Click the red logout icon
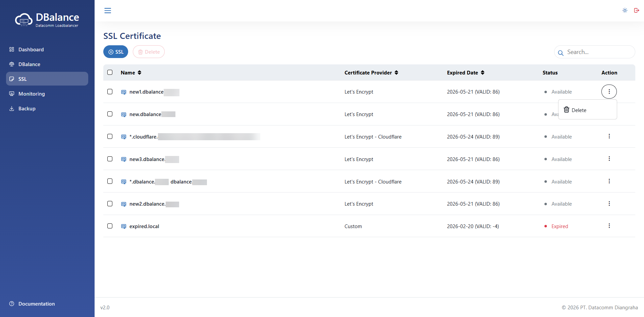Viewport: 644px width, 317px height. pyautogui.click(x=636, y=10)
